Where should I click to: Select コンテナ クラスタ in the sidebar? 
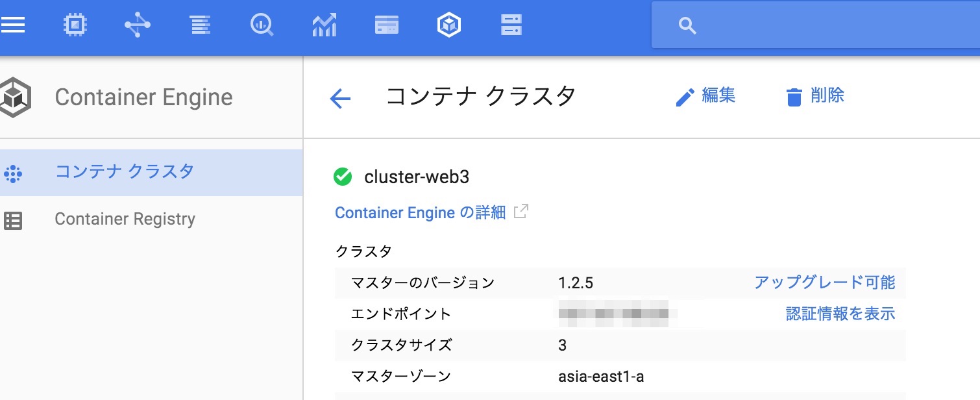pos(123,171)
